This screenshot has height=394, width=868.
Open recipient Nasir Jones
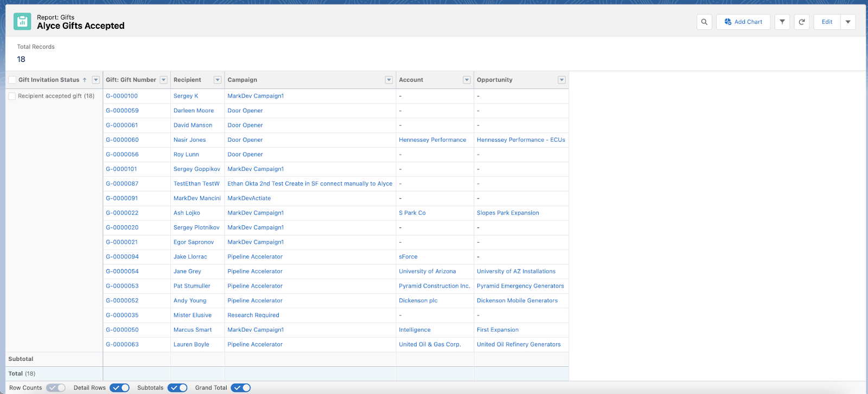point(190,140)
